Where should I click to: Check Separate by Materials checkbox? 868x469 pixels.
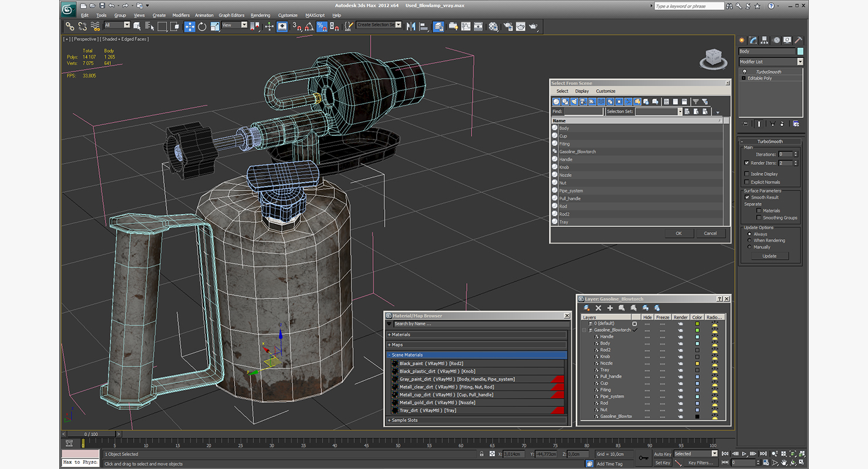pos(759,211)
